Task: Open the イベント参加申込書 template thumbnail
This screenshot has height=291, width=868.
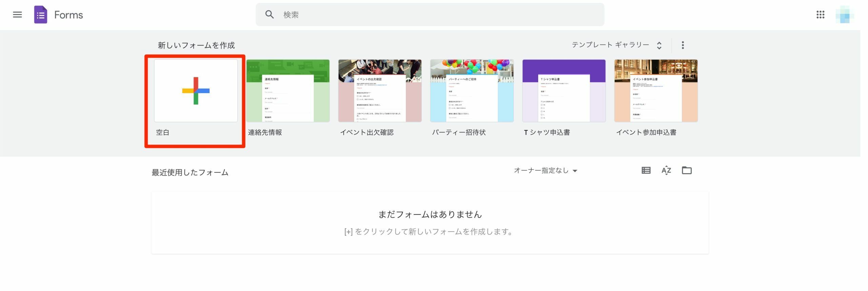Action: pos(656,91)
